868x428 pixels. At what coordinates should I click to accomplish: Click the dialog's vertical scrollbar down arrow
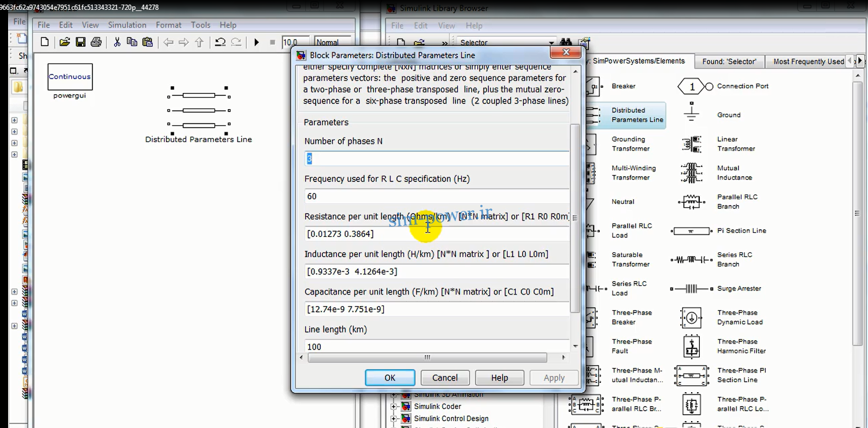pyautogui.click(x=575, y=346)
